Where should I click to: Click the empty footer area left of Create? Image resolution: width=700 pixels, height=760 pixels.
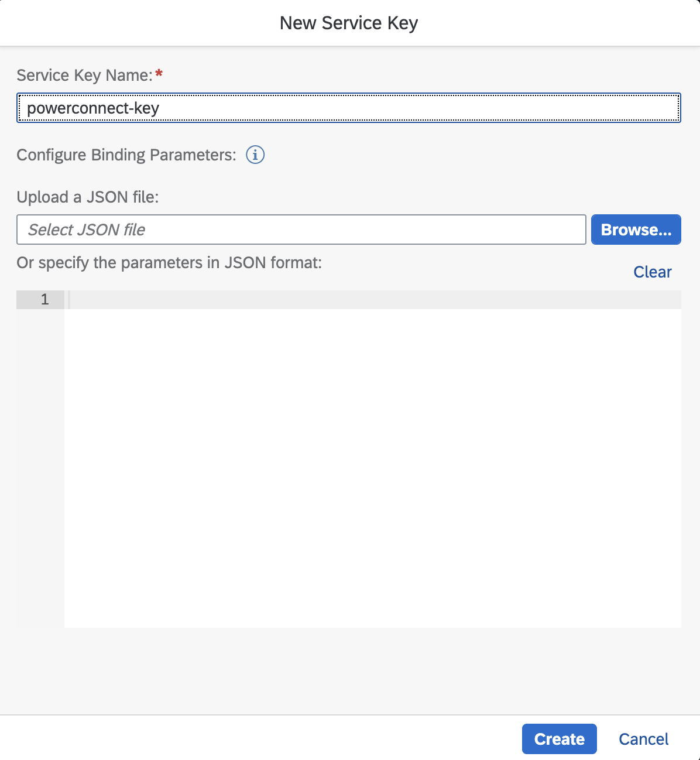258,738
